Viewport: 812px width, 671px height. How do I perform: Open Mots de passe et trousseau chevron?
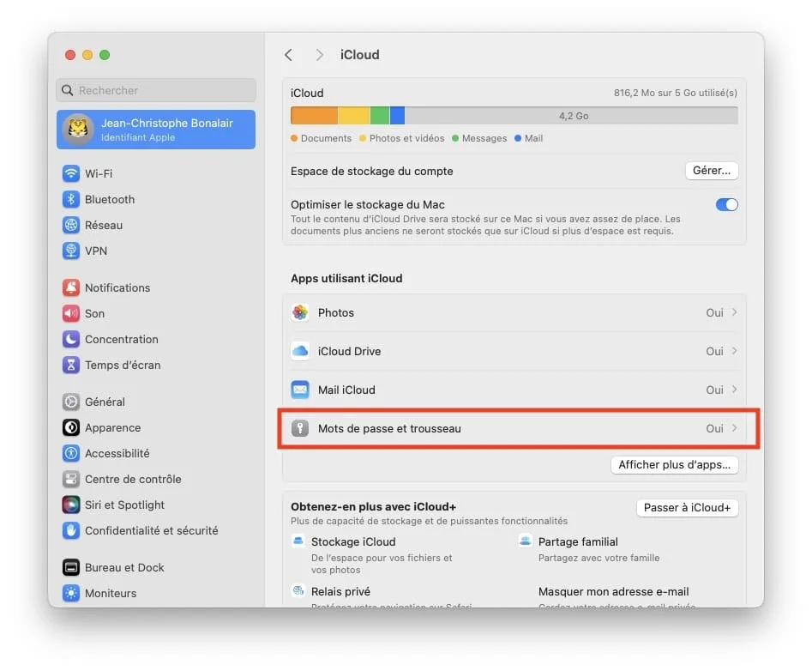[x=734, y=428]
